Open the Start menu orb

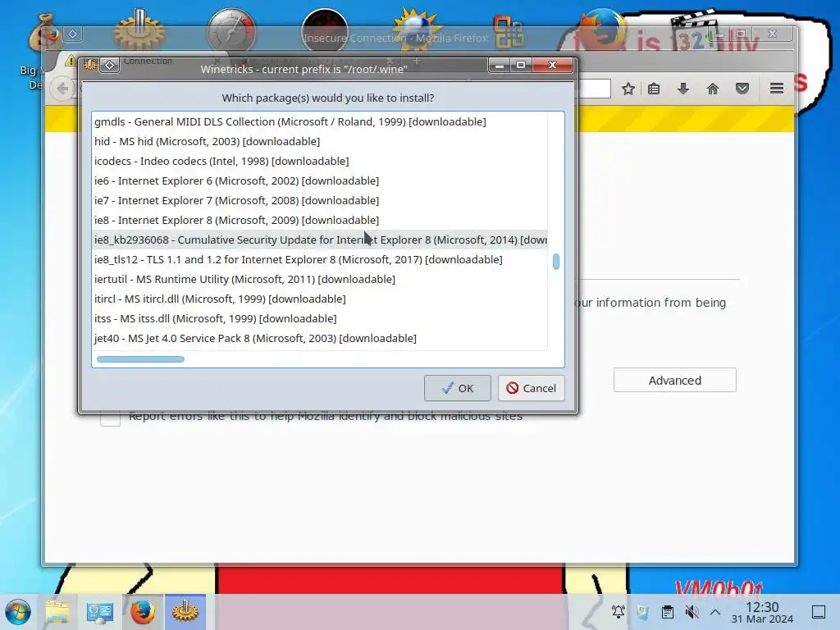click(18, 612)
